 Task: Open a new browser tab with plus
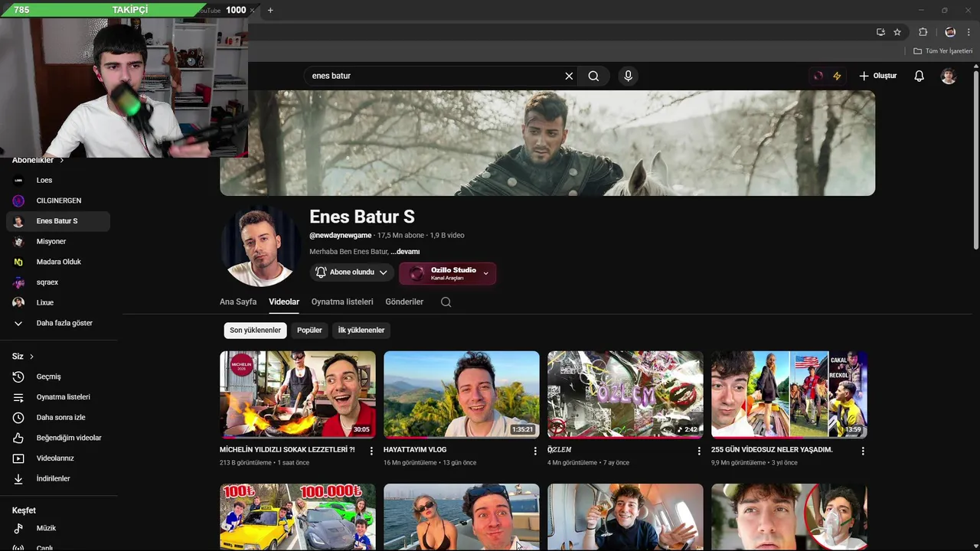point(270,10)
